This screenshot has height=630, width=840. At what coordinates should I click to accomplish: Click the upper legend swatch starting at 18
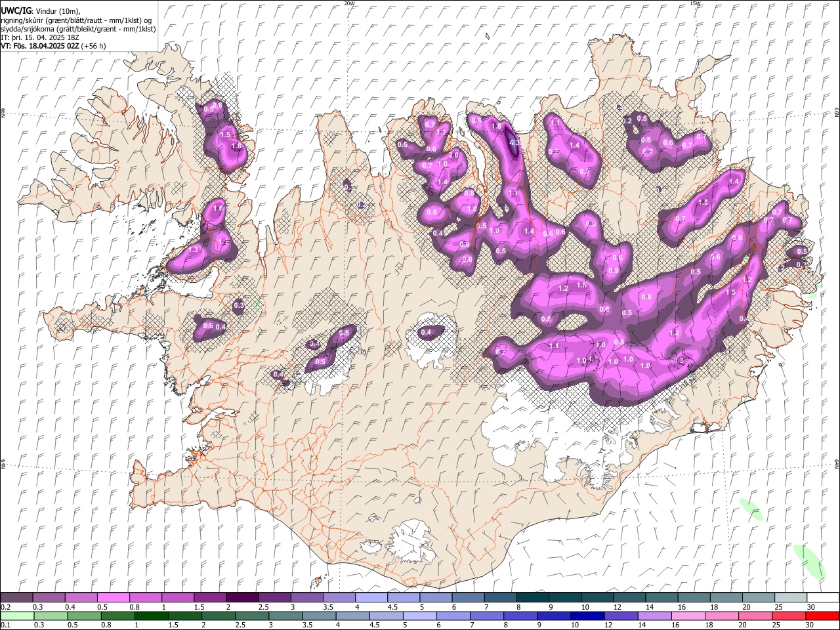click(726, 598)
